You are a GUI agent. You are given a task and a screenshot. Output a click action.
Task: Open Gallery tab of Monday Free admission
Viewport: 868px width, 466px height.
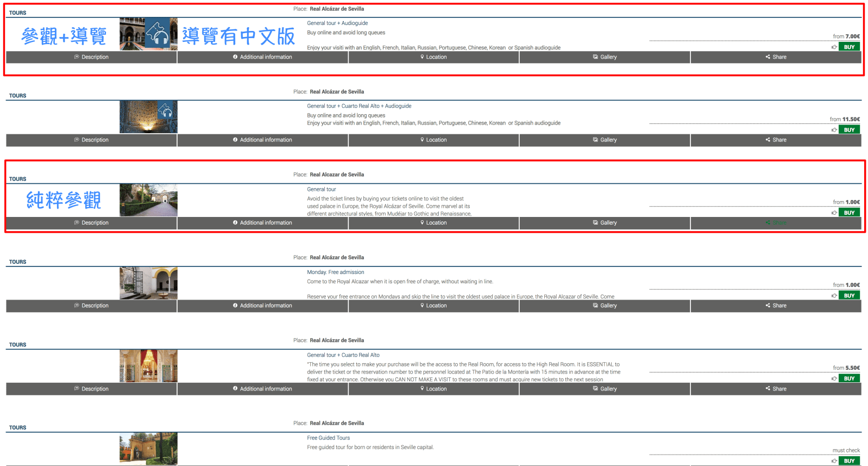click(x=605, y=306)
